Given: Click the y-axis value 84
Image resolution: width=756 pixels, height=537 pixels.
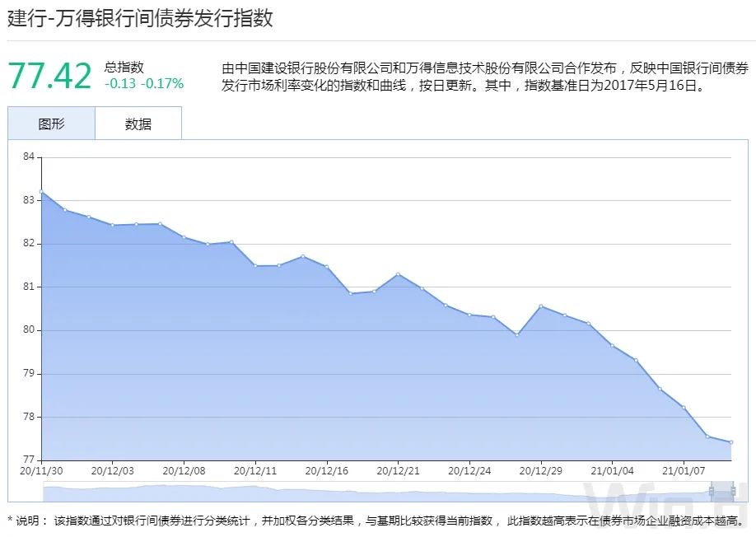Looking at the screenshot, I should (29, 156).
